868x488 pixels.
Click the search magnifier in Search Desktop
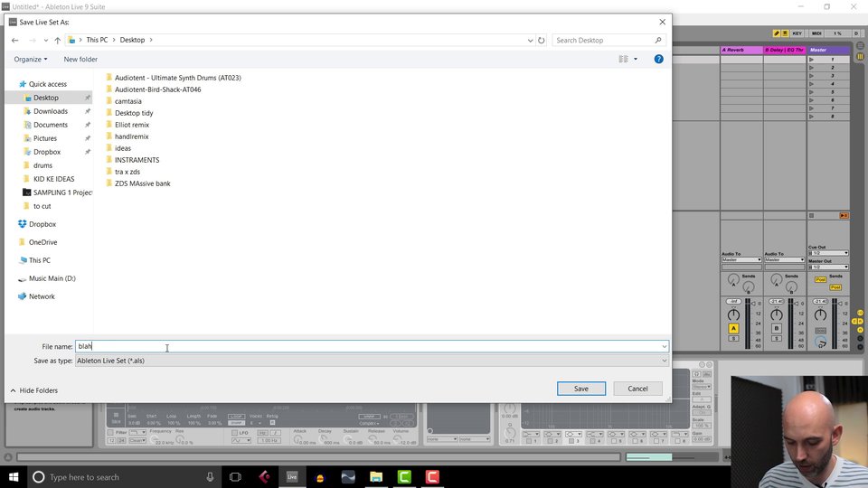(x=657, y=41)
